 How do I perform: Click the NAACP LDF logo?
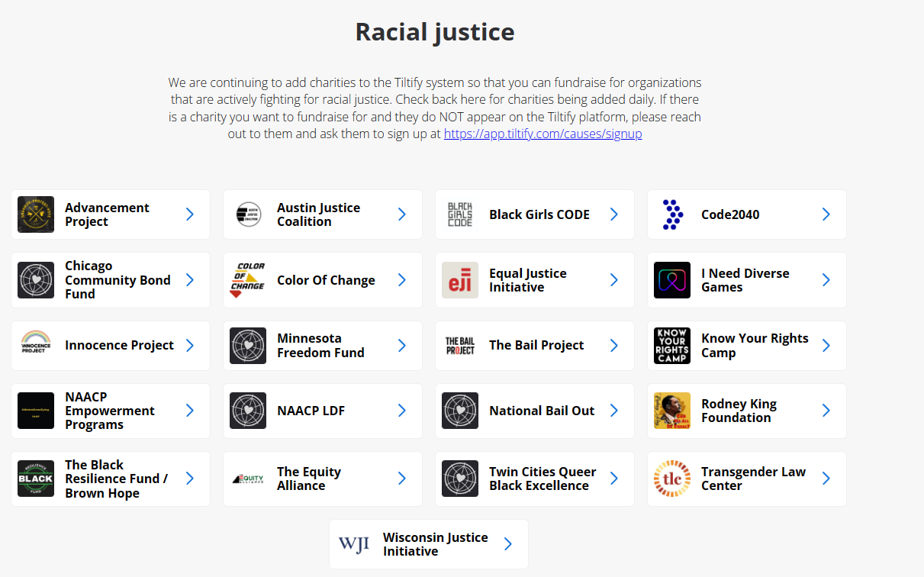click(x=248, y=411)
